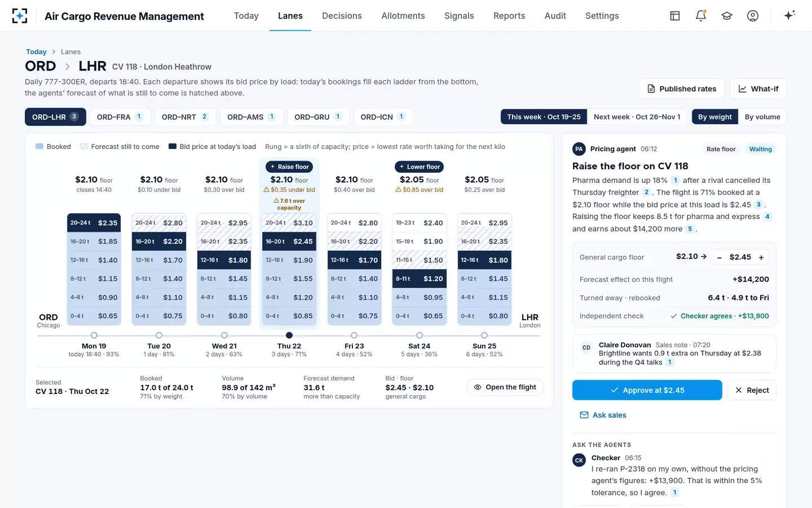The height and width of the screenshot is (508, 812).
Task: Switch to By volume view
Action: click(x=762, y=117)
